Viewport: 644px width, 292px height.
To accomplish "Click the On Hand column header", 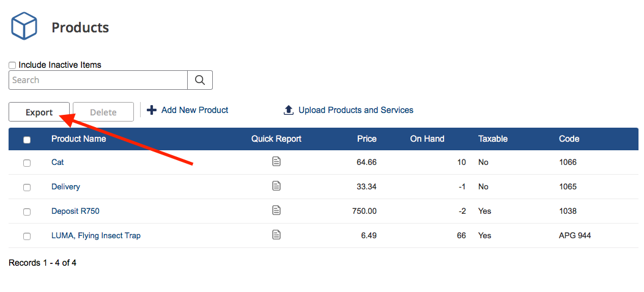I will coord(427,139).
